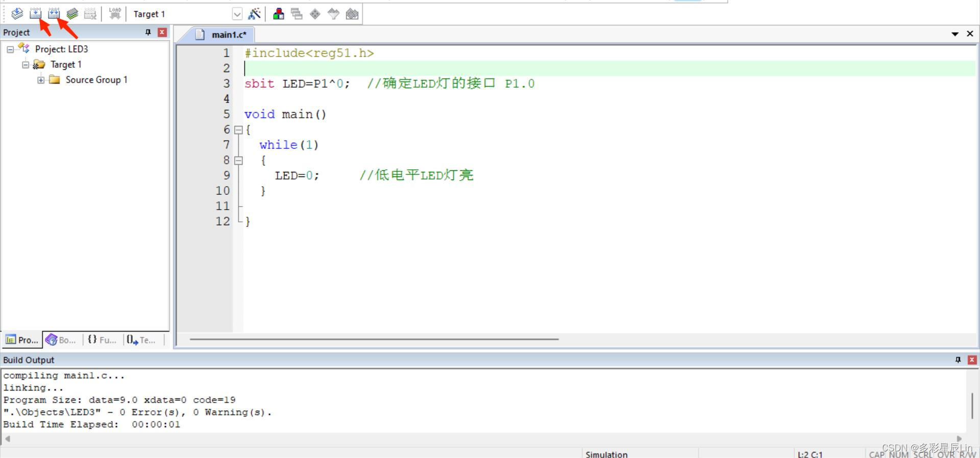This screenshot has height=458, width=980.
Task: Click the LOAD download to flash icon
Action: [x=115, y=14]
